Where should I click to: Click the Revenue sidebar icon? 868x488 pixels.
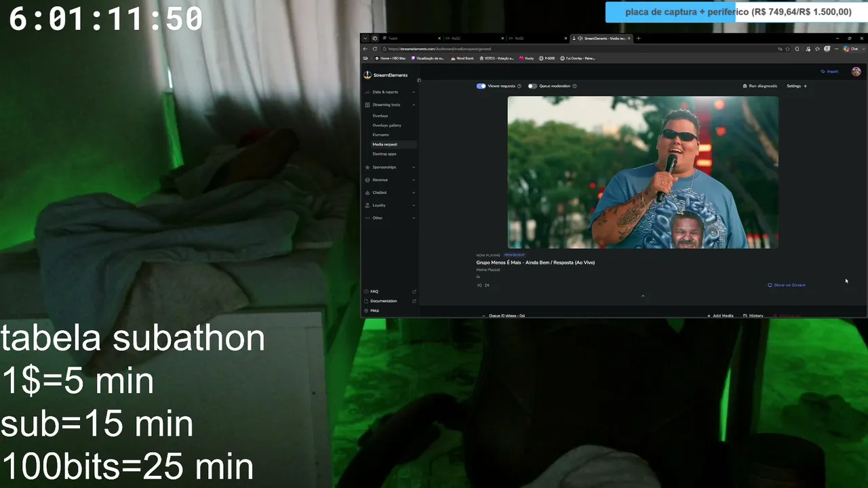click(368, 180)
